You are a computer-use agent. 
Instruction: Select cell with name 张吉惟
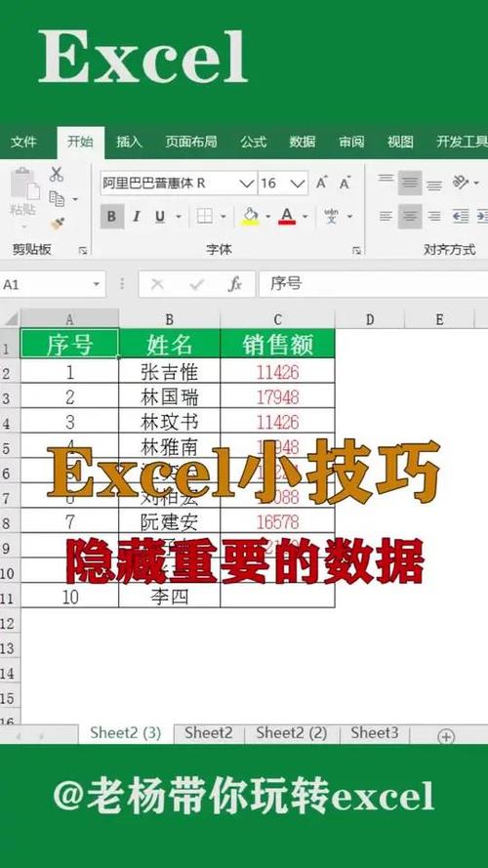click(x=169, y=371)
